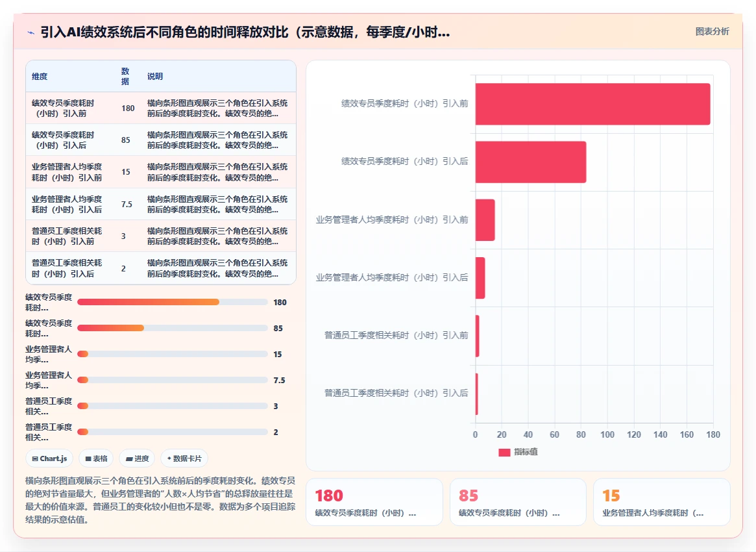Click the progress bar valued 85
The image size is (756, 552).
[172, 328]
